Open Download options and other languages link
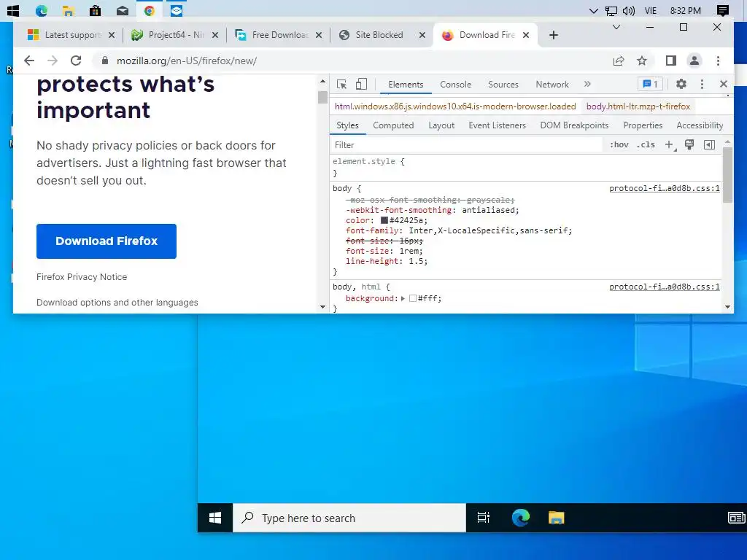 [x=117, y=303]
